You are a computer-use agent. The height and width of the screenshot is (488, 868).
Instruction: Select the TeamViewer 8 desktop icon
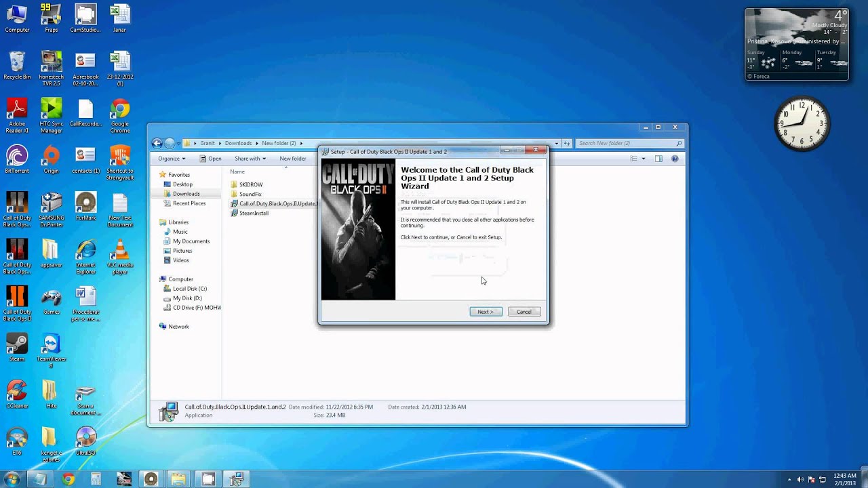(x=51, y=350)
